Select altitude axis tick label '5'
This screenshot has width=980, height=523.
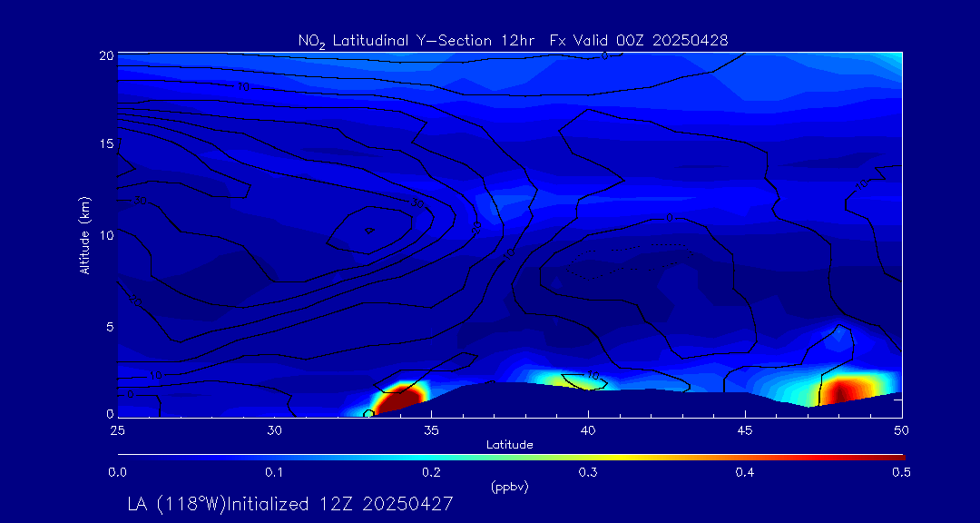pyautogui.click(x=110, y=327)
